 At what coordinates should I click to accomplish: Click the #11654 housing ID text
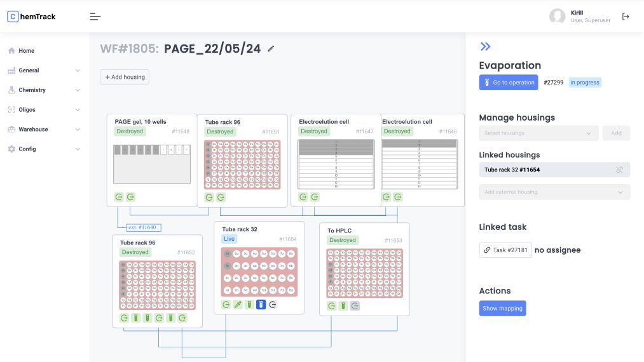(x=287, y=239)
